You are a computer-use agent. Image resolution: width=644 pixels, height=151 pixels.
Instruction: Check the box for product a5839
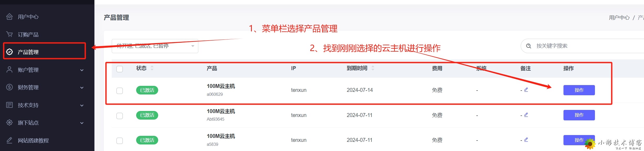tap(120, 141)
